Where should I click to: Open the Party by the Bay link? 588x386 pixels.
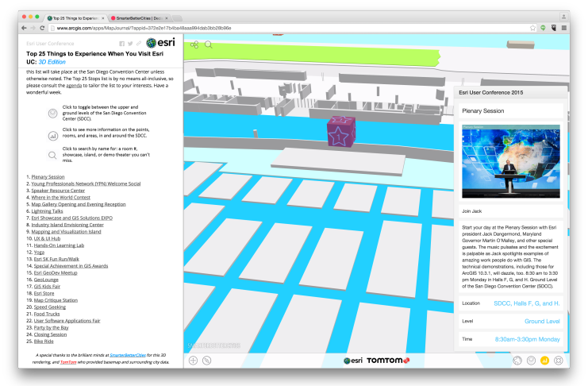(x=52, y=328)
